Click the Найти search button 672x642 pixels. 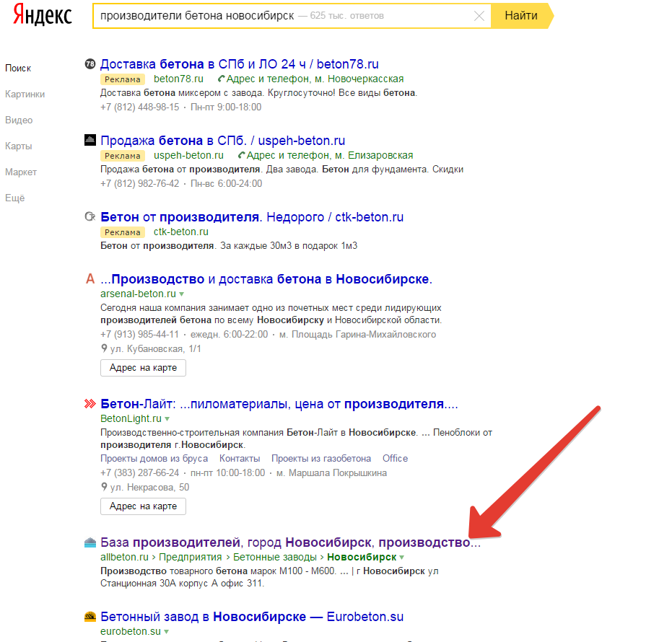click(x=522, y=16)
